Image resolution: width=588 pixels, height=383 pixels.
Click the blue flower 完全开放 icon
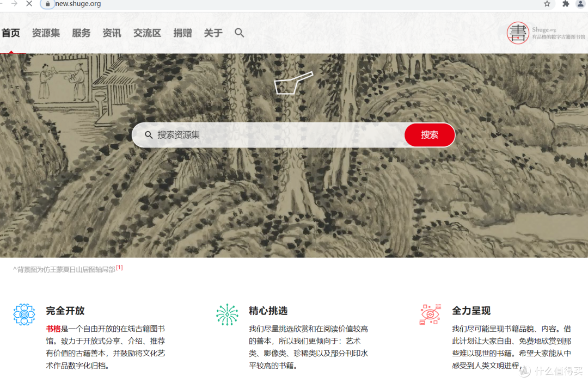24,314
